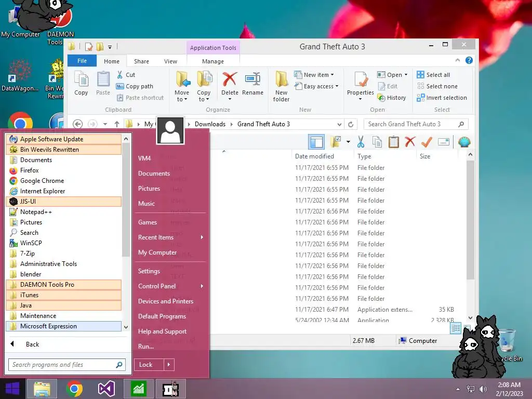The width and height of the screenshot is (532, 399).
Task: Click the globe shell icon in toolbar
Action: pyautogui.click(x=464, y=142)
